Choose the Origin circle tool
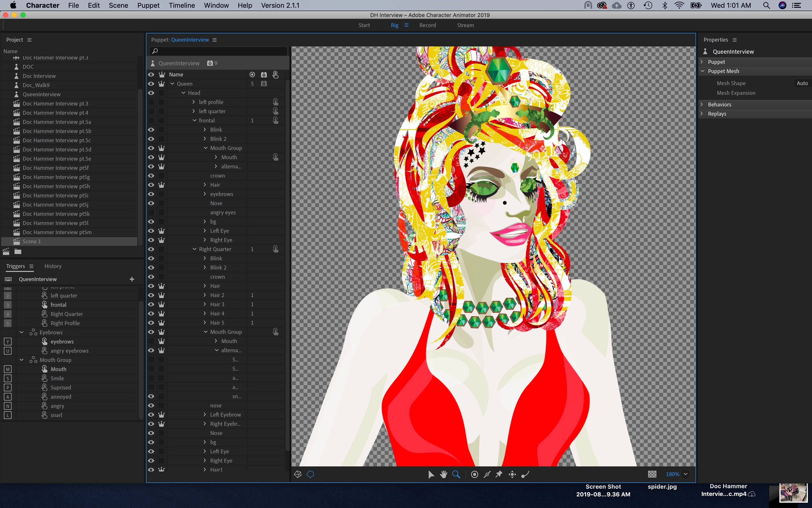This screenshot has height=508, width=812. point(474,474)
